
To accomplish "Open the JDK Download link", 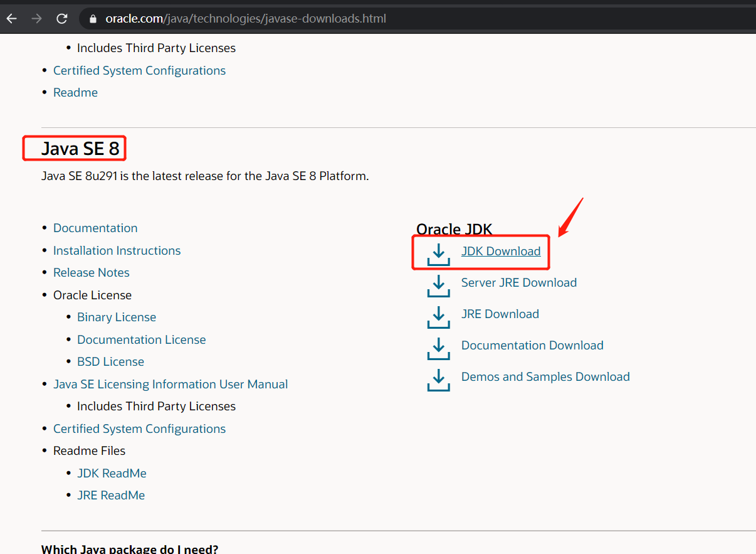I will [501, 251].
